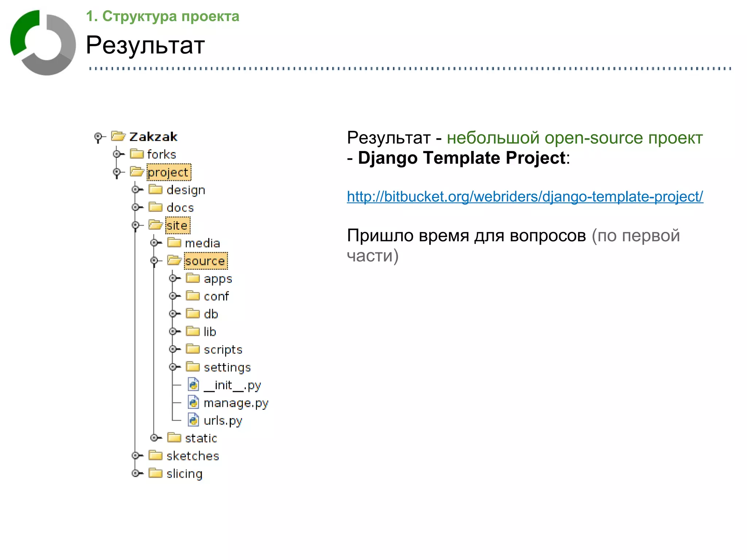Click the Zakzak root folder icon
Viewport: 747px width, 560px height.
(x=118, y=136)
